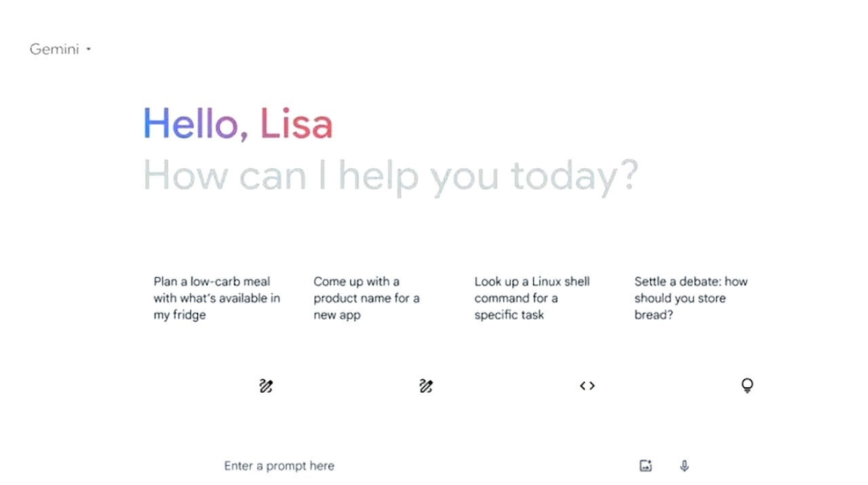The image size is (868, 485).
Task: Click the 'Hello' word in the greeting
Action: pos(190,124)
